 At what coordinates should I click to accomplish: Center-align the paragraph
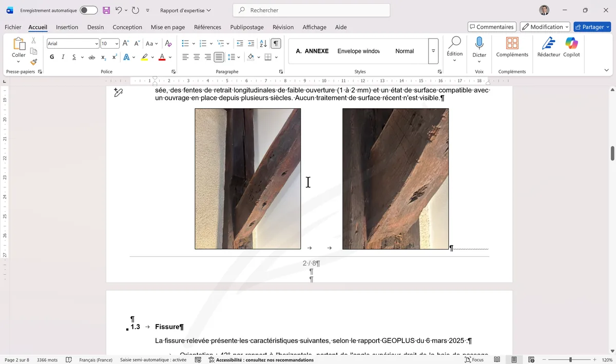point(197,57)
